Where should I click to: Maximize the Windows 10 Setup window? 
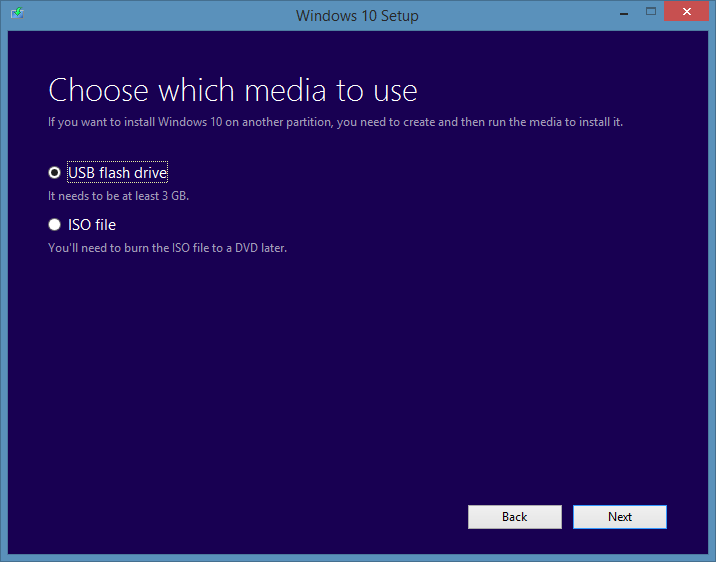pos(651,11)
